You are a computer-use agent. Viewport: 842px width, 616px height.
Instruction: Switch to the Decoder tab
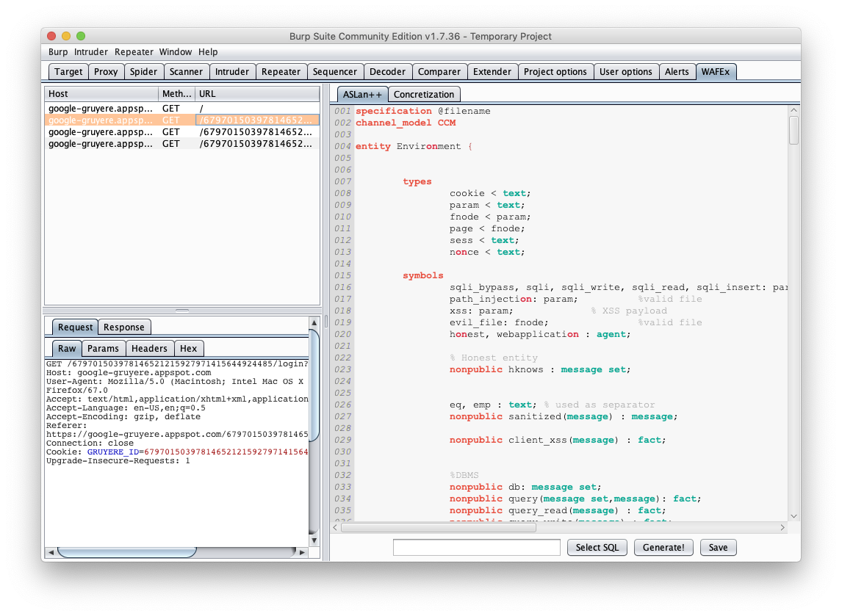[x=387, y=72]
